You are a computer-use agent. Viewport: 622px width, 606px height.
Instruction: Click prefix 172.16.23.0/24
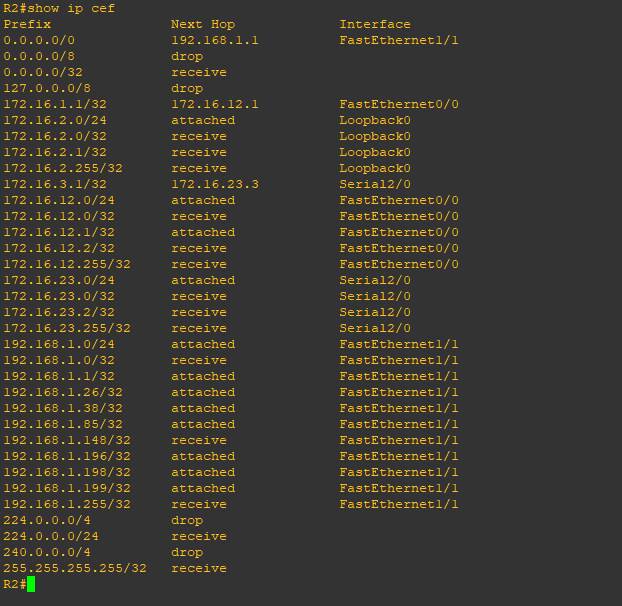coord(59,280)
